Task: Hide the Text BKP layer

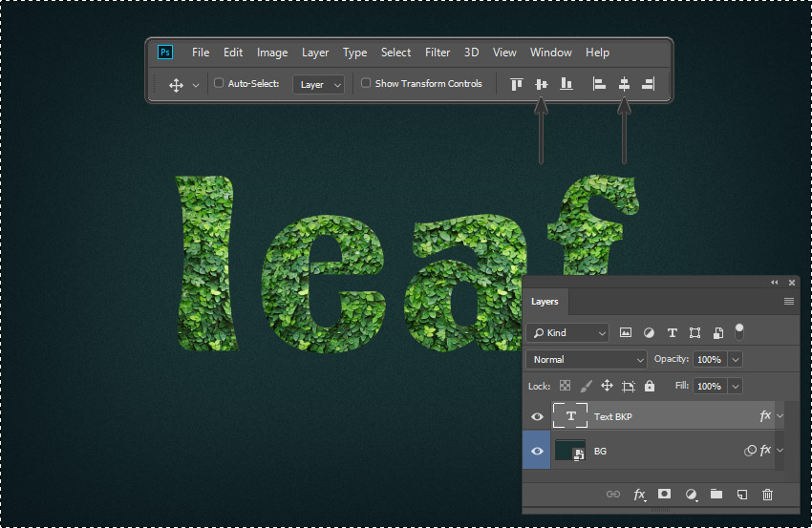Action: pyautogui.click(x=537, y=416)
